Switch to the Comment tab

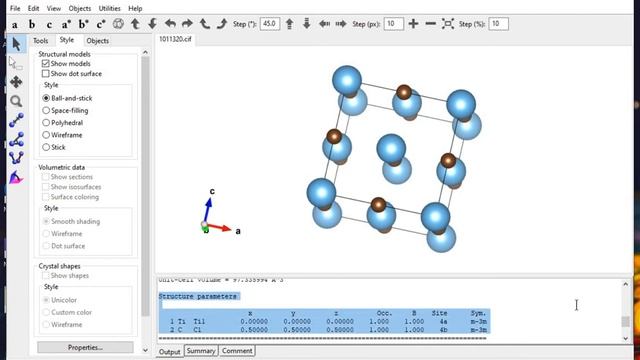tap(237, 351)
